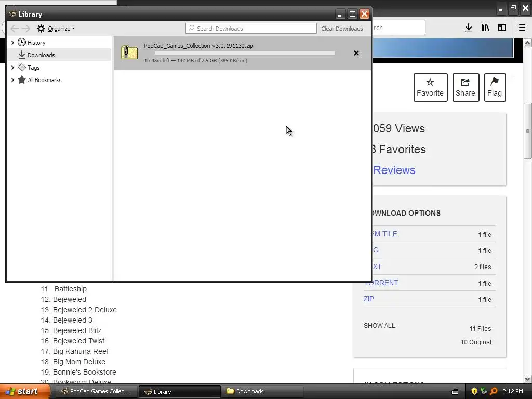
Task: Select PopCap_Games_Collection-v3.0.191130.zip filename
Action: [198, 46]
